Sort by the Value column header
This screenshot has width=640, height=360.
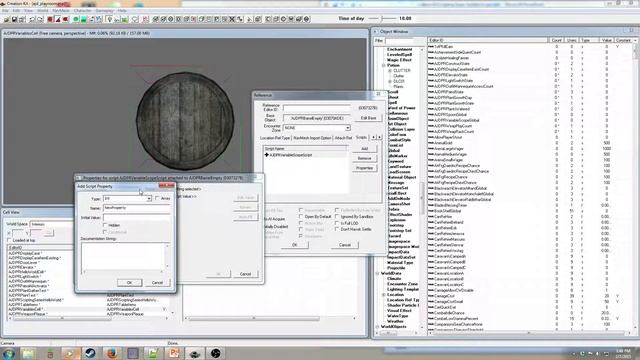(607, 40)
